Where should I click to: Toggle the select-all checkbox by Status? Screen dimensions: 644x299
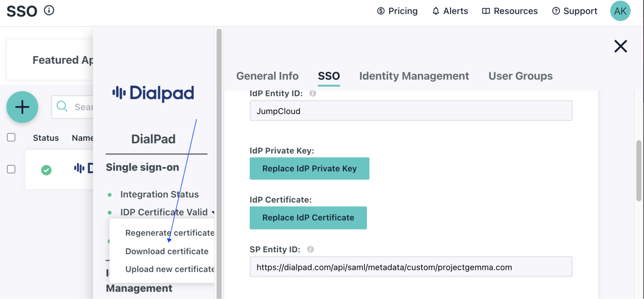pyautogui.click(x=11, y=137)
